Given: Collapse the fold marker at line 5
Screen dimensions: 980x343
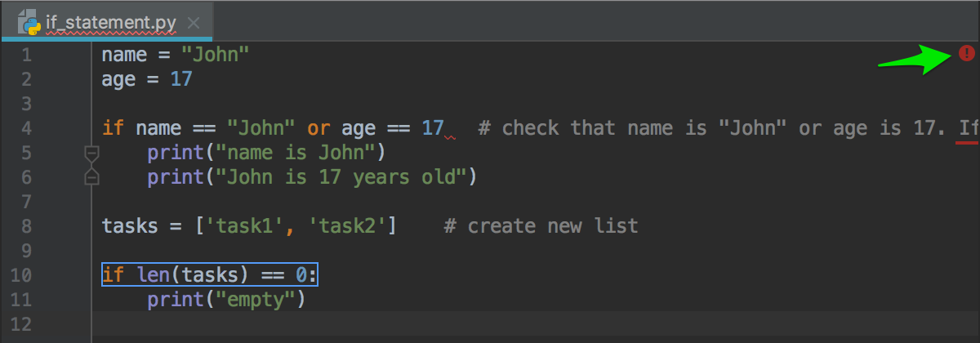Looking at the screenshot, I should click(91, 152).
